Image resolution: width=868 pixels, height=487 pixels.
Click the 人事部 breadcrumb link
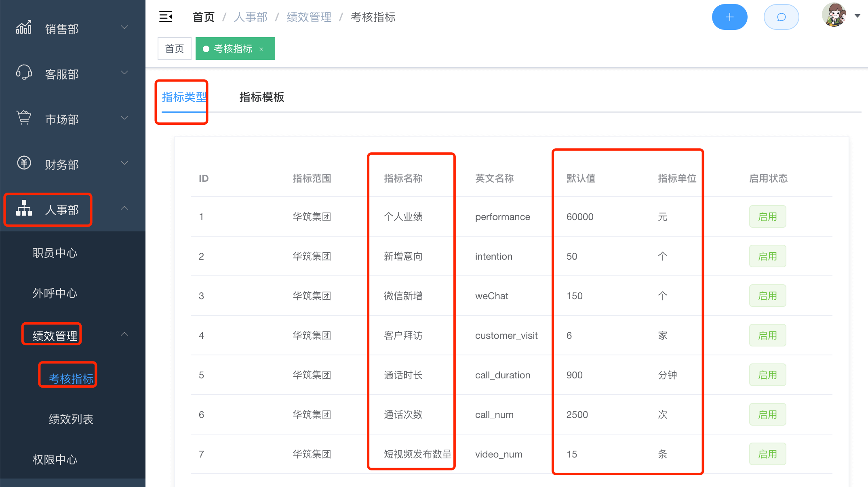click(x=251, y=17)
